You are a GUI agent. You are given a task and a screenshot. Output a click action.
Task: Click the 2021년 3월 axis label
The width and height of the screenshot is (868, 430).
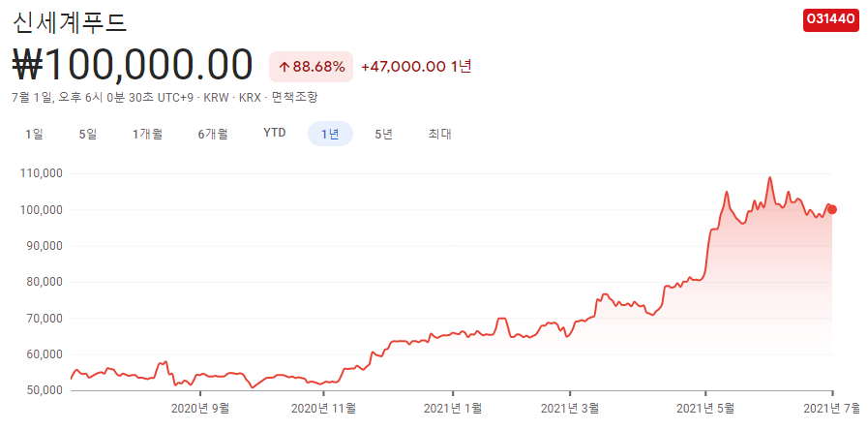click(570, 409)
